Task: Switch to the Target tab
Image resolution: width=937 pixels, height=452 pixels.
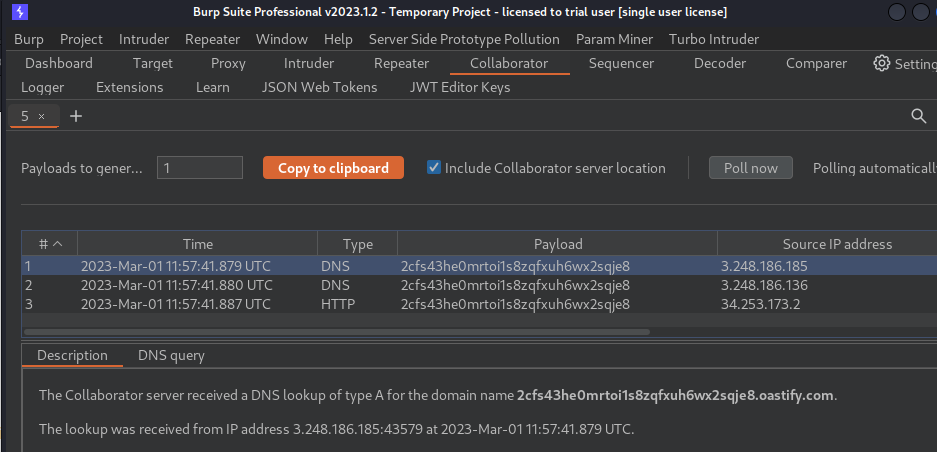Action: coord(152,63)
